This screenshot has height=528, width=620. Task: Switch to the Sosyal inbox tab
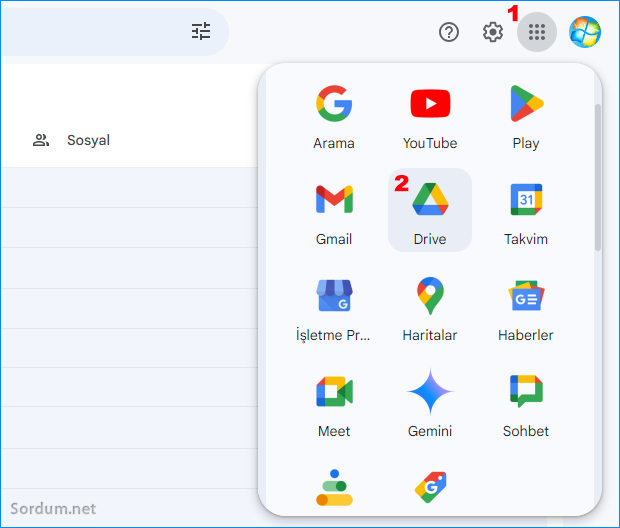[71, 140]
